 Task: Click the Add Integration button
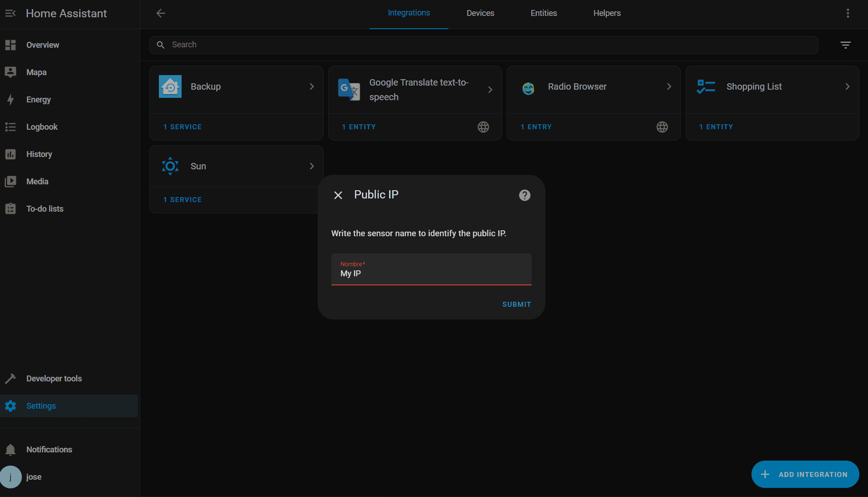pos(805,474)
